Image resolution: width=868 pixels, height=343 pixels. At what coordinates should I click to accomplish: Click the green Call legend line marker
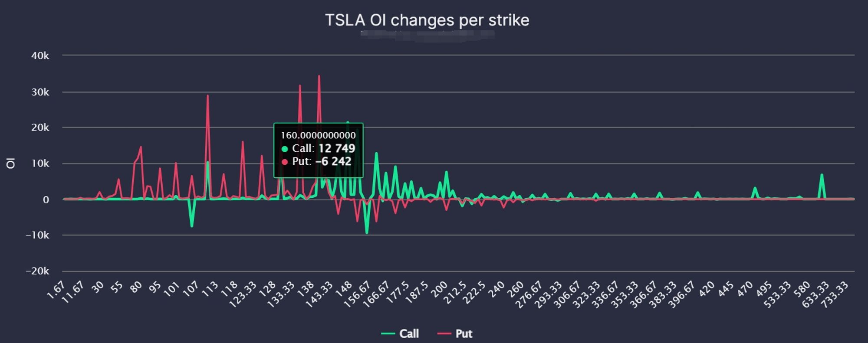[x=388, y=333]
